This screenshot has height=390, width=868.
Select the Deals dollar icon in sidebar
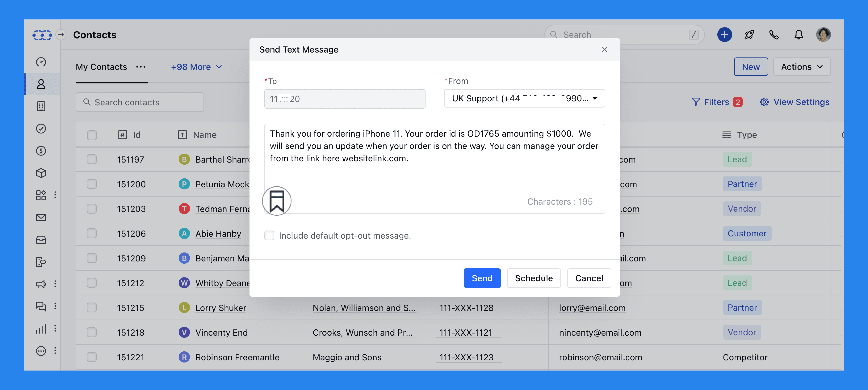pyautogui.click(x=41, y=151)
